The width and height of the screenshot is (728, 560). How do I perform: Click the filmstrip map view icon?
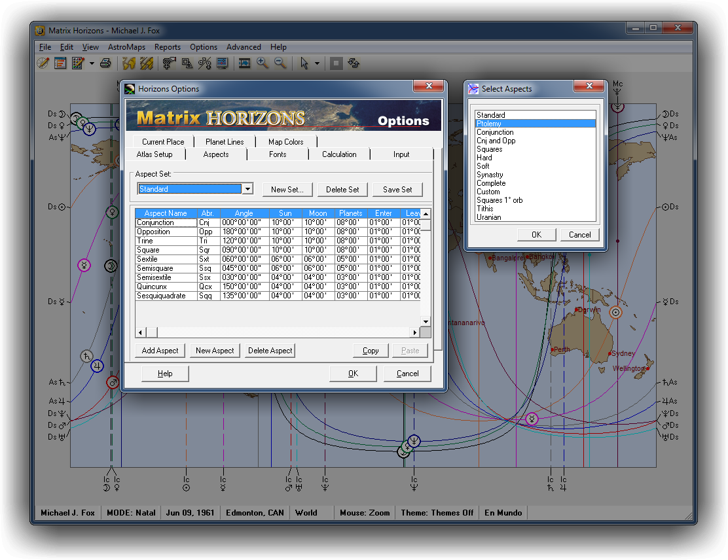pyautogui.click(x=245, y=63)
